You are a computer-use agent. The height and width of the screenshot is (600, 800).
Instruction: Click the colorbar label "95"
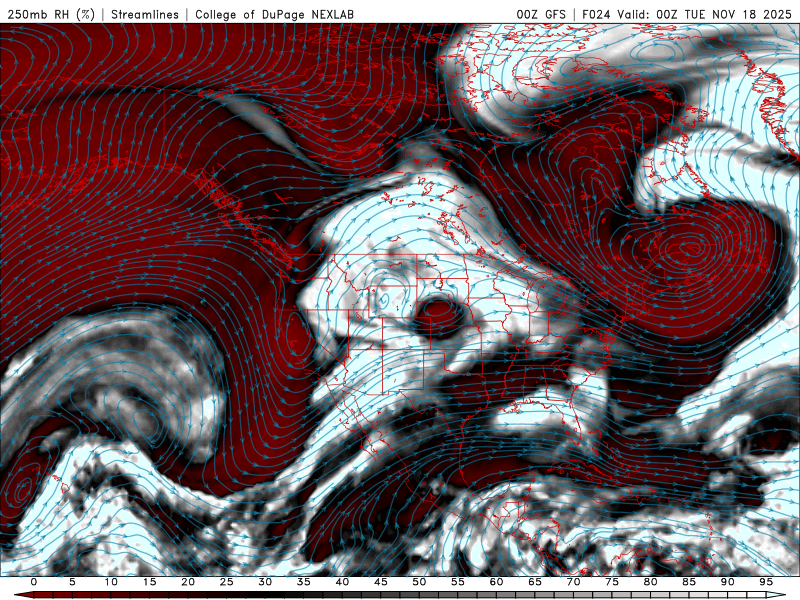[766, 582]
